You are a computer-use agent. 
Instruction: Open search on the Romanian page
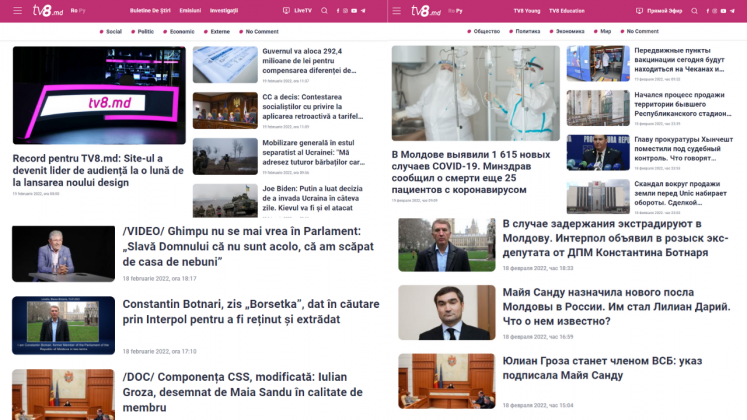point(324,10)
